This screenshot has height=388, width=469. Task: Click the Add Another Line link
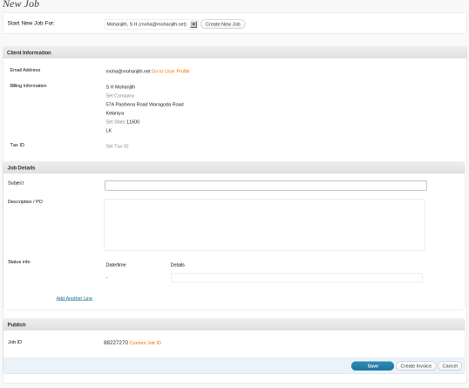pyautogui.click(x=74, y=298)
